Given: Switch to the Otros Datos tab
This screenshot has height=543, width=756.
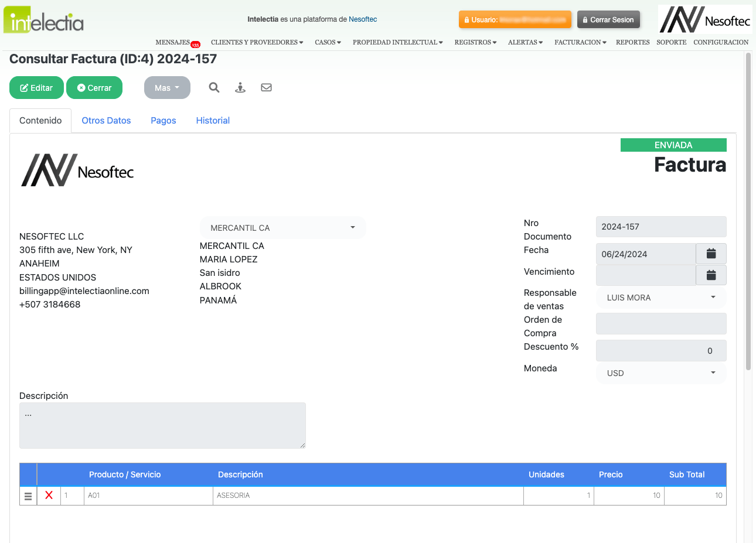Looking at the screenshot, I should click(106, 121).
